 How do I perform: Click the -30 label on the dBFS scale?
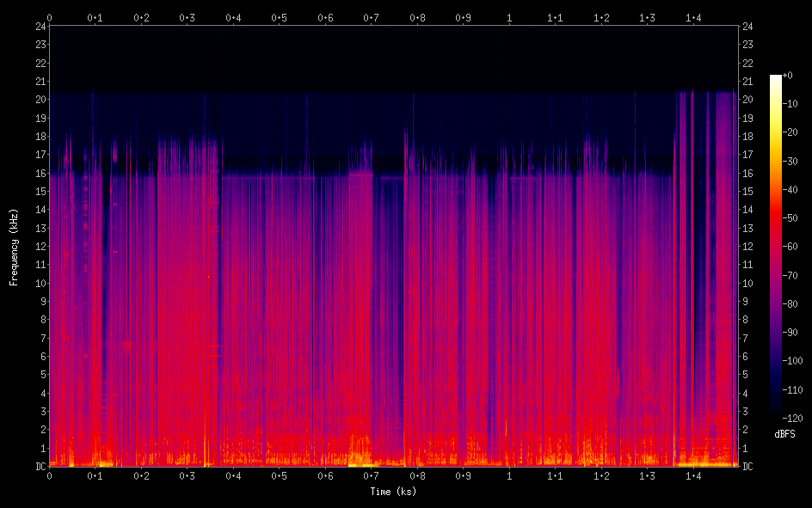pos(796,162)
